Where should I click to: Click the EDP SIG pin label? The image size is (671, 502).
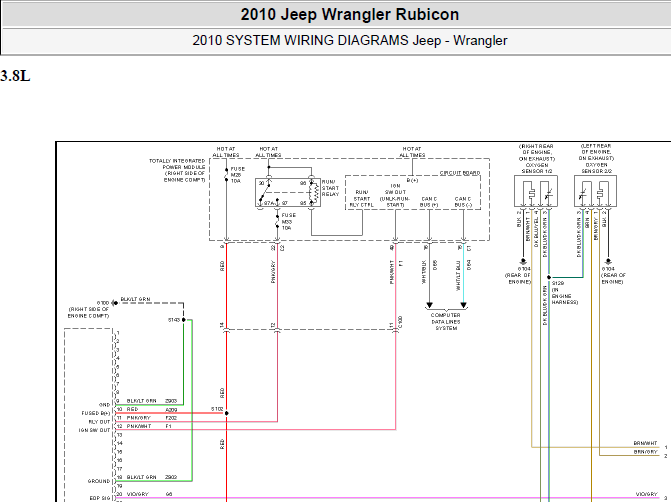[100, 496]
